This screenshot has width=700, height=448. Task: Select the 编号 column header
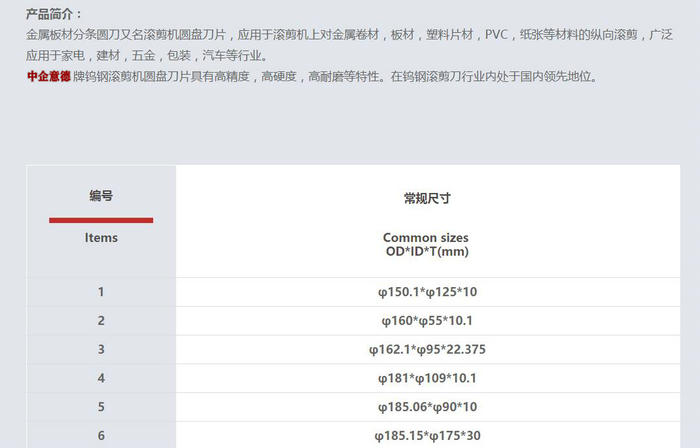101,196
